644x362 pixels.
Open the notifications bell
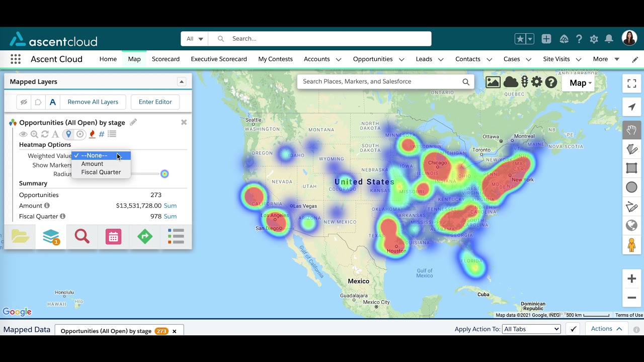click(x=609, y=39)
